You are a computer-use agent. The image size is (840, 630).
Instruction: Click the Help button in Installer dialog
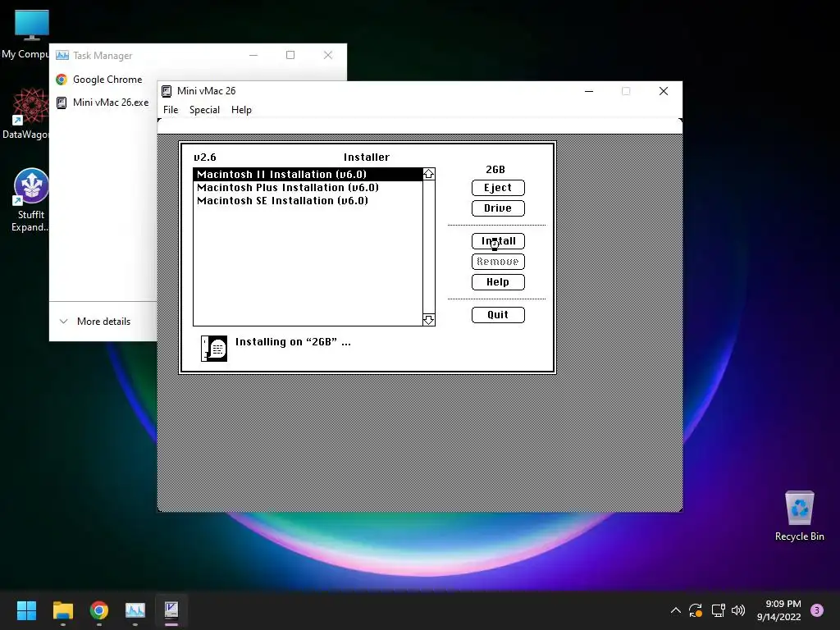point(498,282)
